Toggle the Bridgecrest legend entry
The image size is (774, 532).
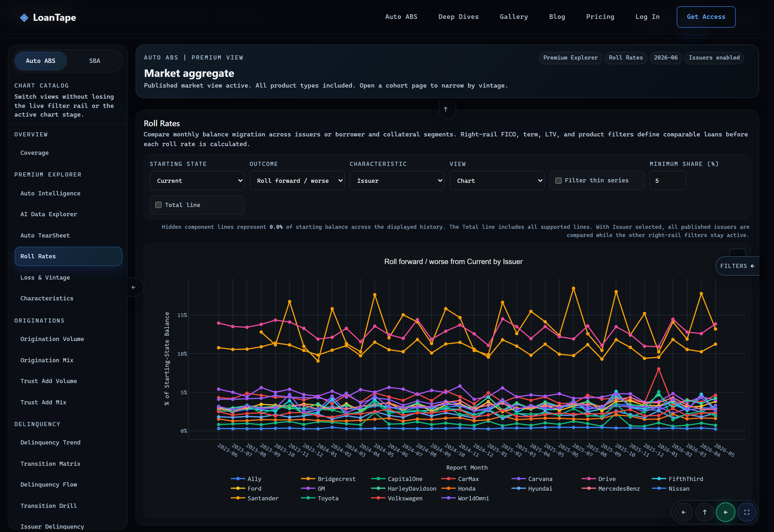[328, 479]
